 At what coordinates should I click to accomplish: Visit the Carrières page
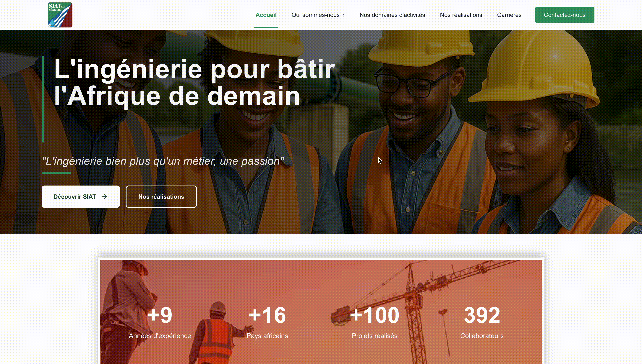(509, 15)
